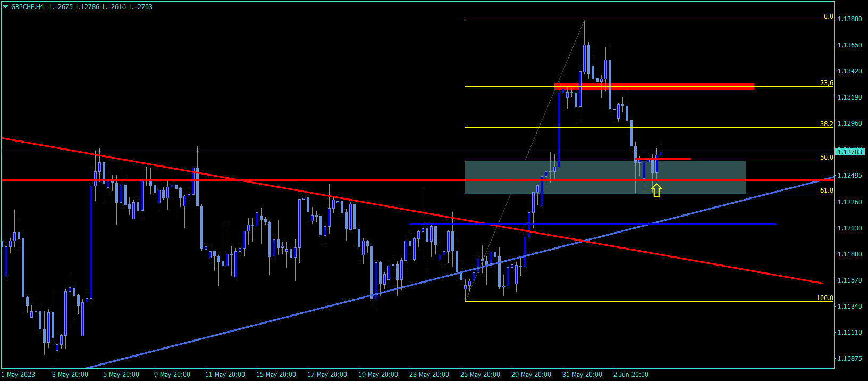Click the Fibonacci 50.0 level label
This screenshot has width=868, height=381.
tap(827, 158)
